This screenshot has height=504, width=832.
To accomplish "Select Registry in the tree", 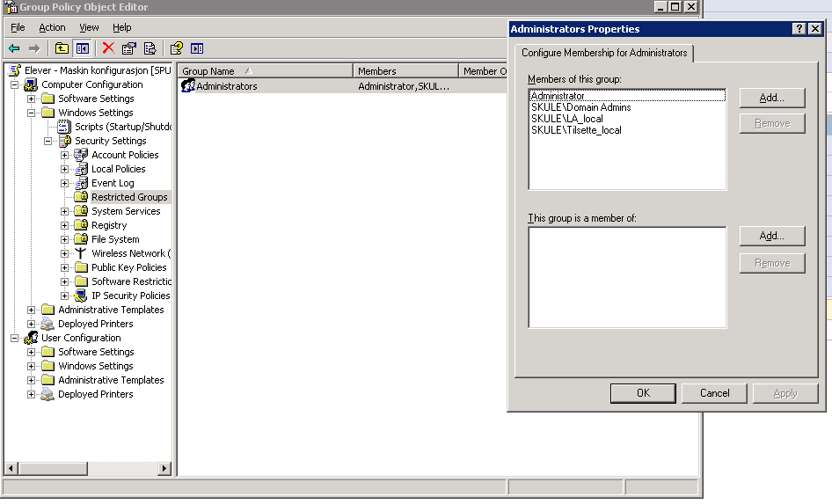I will pos(109,225).
